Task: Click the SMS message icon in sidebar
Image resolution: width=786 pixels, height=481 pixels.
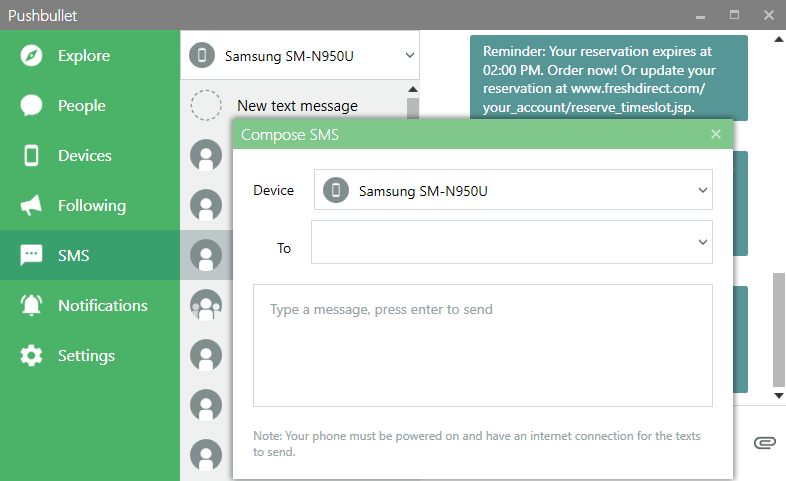Action: click(x=31, y=255)
